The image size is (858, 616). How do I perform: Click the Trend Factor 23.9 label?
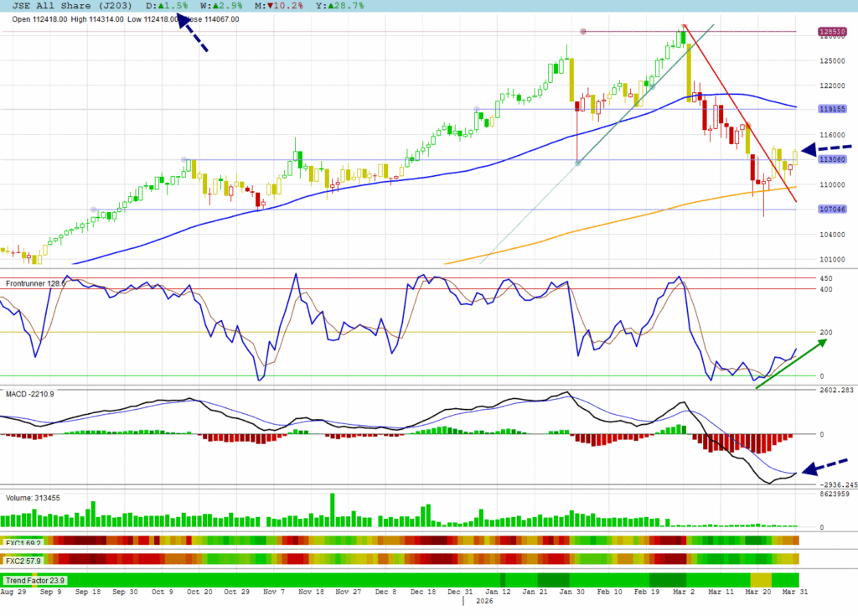point(35,580)
